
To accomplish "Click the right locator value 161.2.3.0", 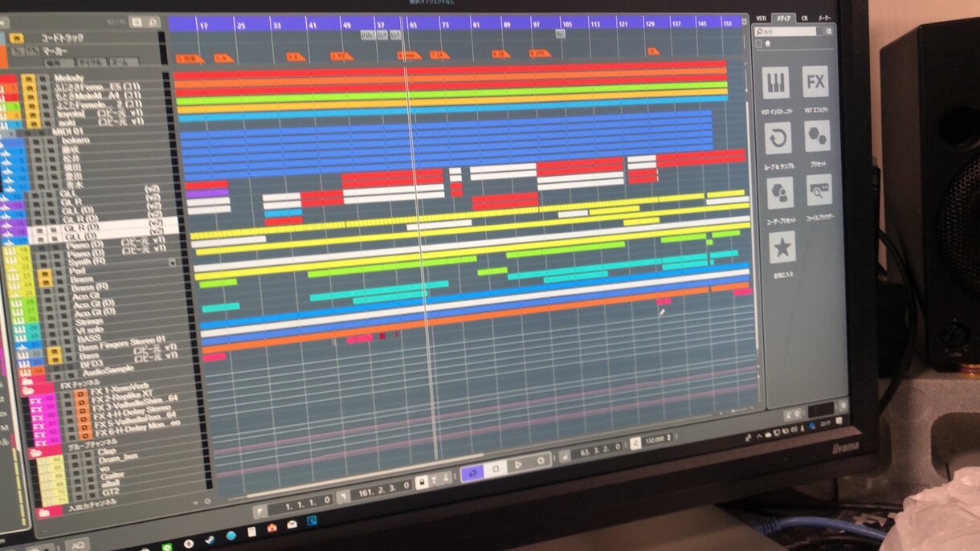I will 382,489.
